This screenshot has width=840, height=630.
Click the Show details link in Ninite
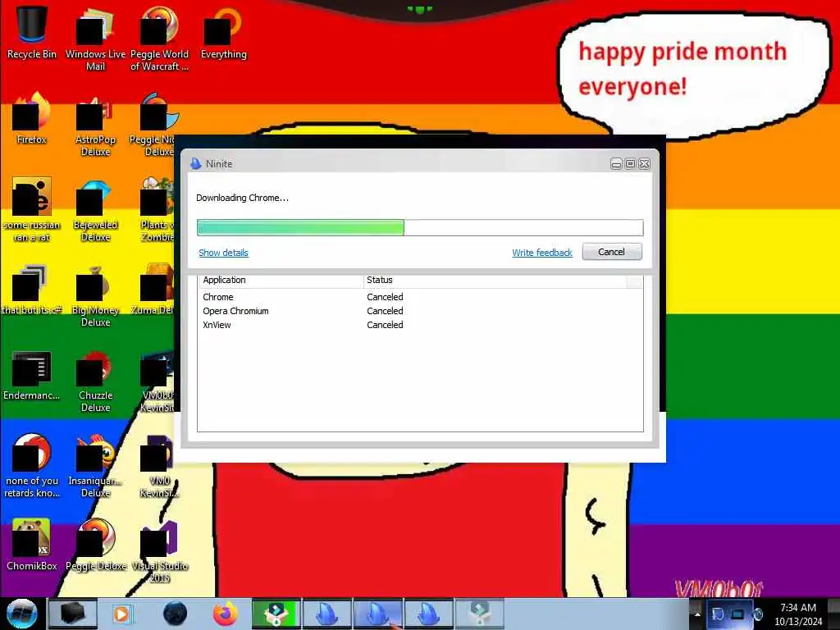point(223,253)
